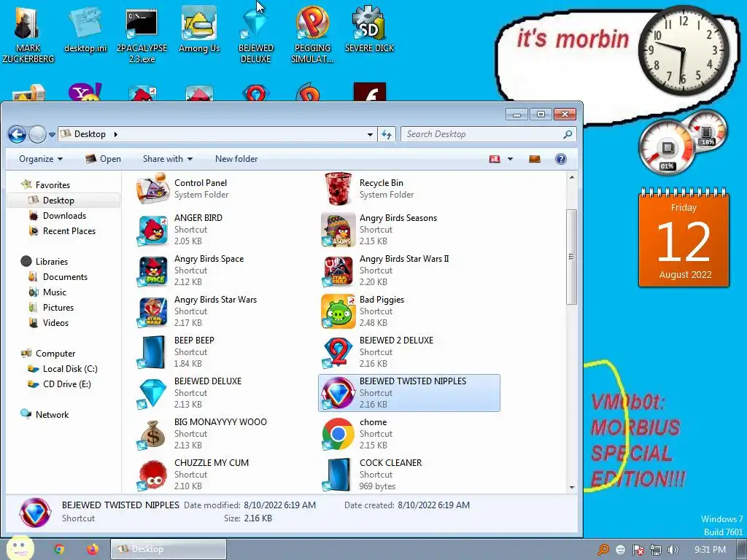Click the scroll down arrow in file list

click(x=572, y=487)
